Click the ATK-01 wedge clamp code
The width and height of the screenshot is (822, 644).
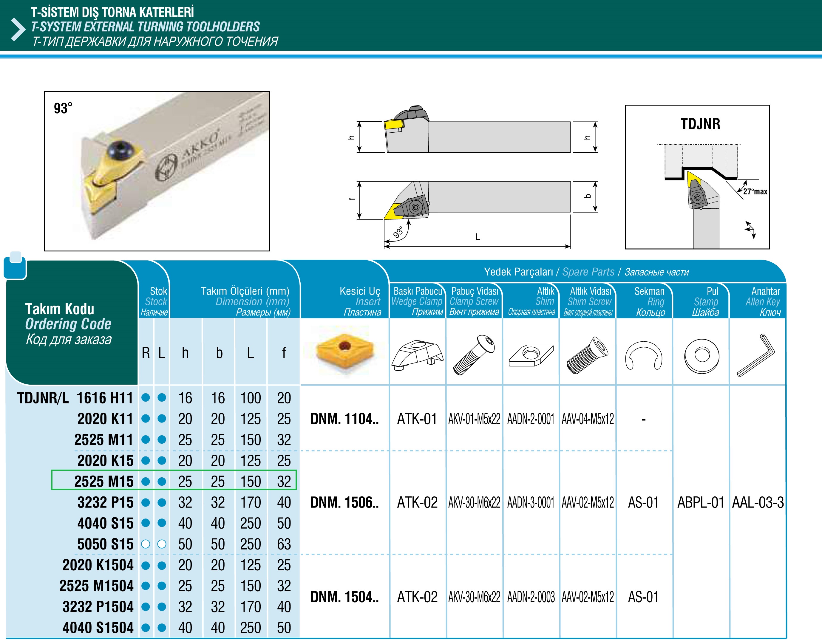click(417, 419)
